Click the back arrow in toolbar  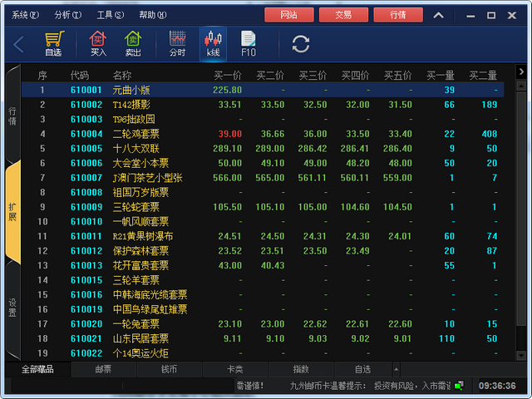18,44
